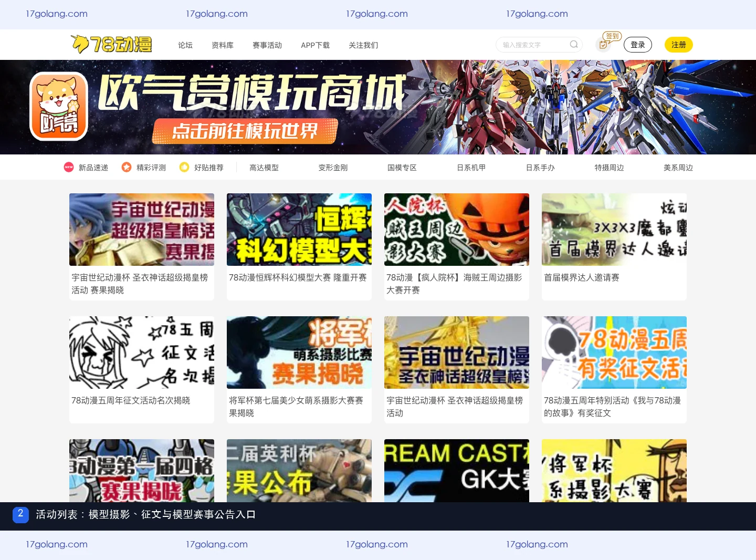Open 关注我们 in the top navigation
Viewport: 756px width, 560px height.
click(363, 45)
